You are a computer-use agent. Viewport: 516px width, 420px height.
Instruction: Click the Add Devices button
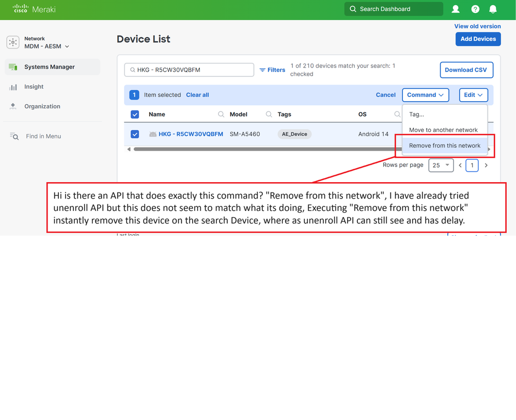click(478, 39)
